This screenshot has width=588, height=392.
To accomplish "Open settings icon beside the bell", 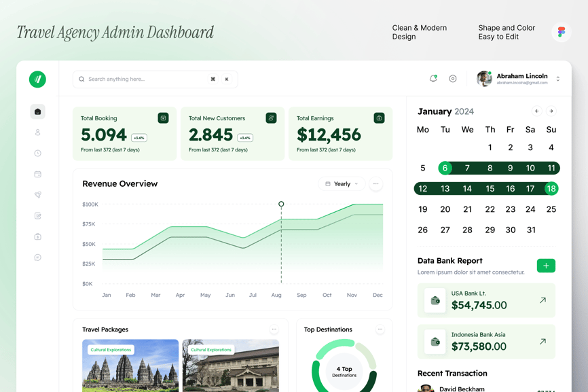I will pos(453,79).
